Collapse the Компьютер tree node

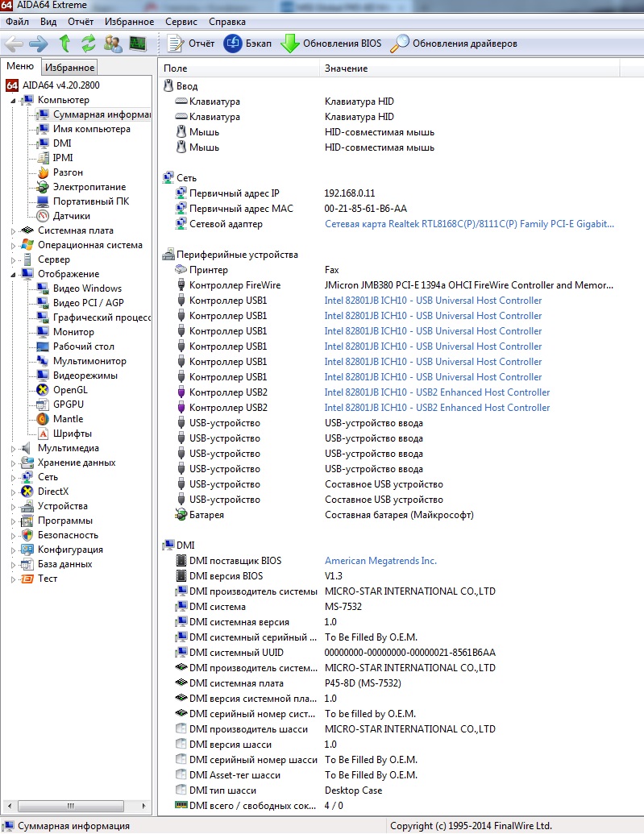[14, 101]
